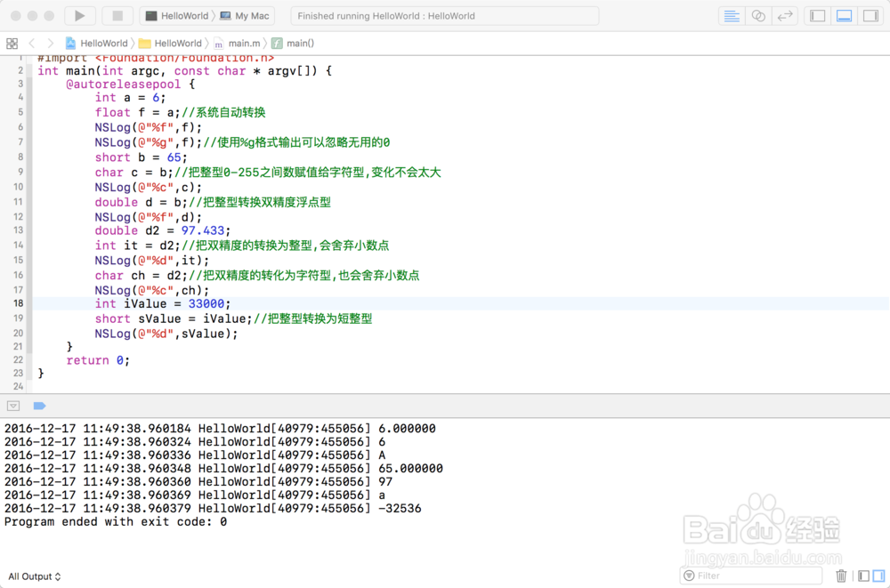Image resolution: width=890 pixels, height=588 pixels.
Task: Run the HelloWorld project with Play button
Action: pos(80,16)
